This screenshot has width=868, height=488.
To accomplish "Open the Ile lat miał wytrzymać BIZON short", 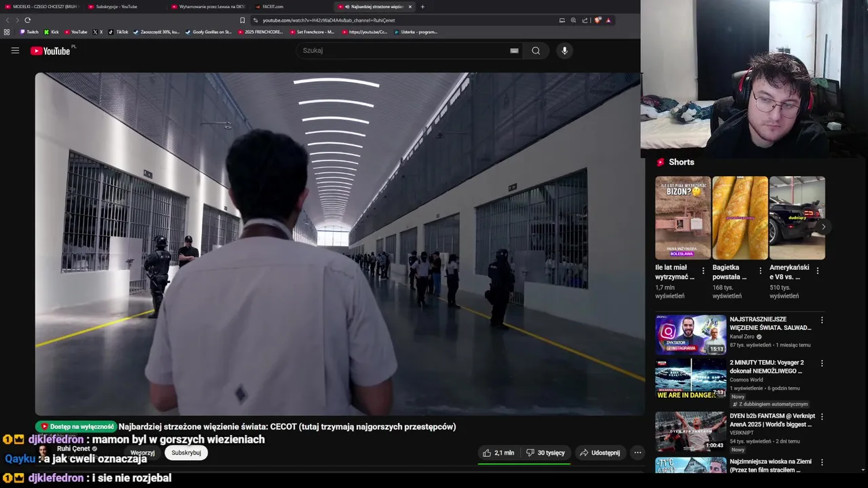I will pos(683,218).
